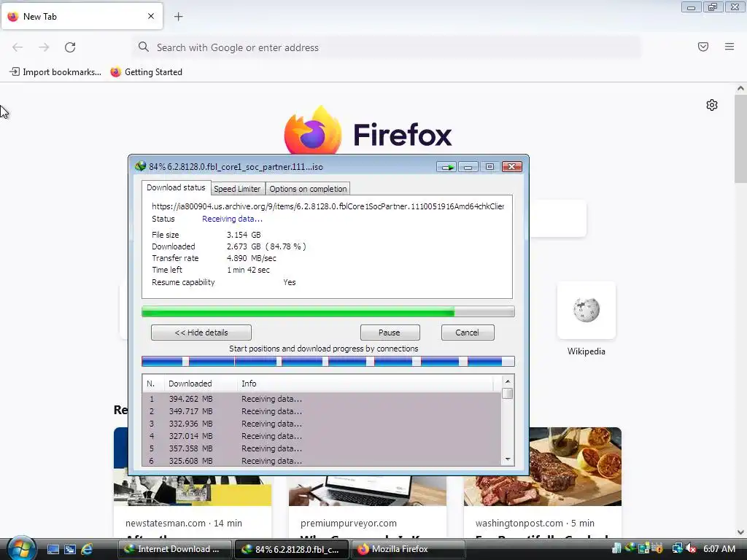
Task: Open the muted volume tray icon
Action: click(x=691, y=548)
